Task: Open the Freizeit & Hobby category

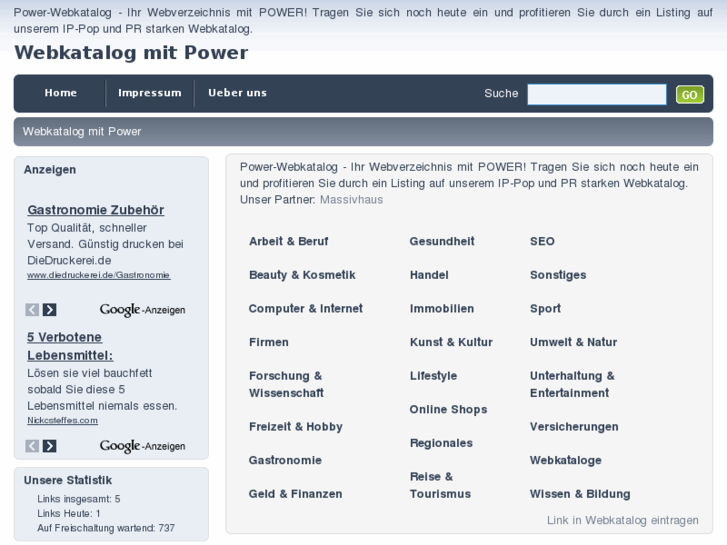Action: [x=296, y=427]
